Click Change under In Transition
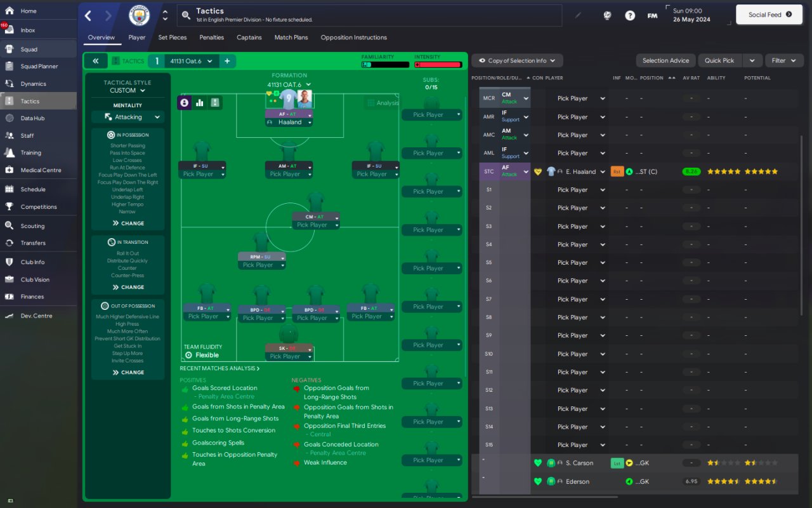Image resolution: width=812 pixels, height=508 pixels. pos(128,287)
